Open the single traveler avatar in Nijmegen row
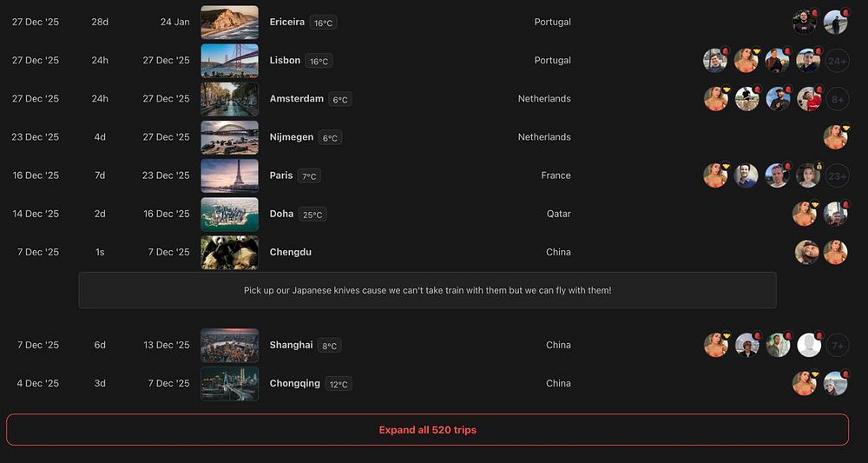The image size is (868, 463). [x=835, y=137]
